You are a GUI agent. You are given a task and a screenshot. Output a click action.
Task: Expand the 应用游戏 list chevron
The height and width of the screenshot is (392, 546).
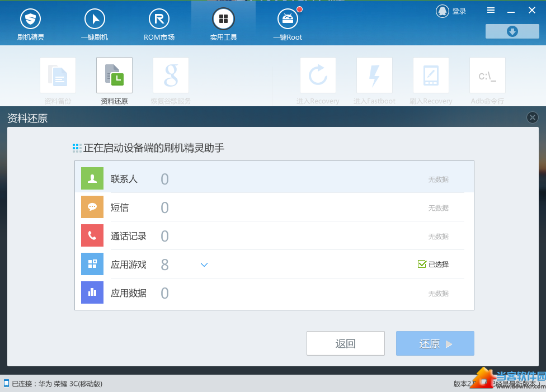[204, 265]
